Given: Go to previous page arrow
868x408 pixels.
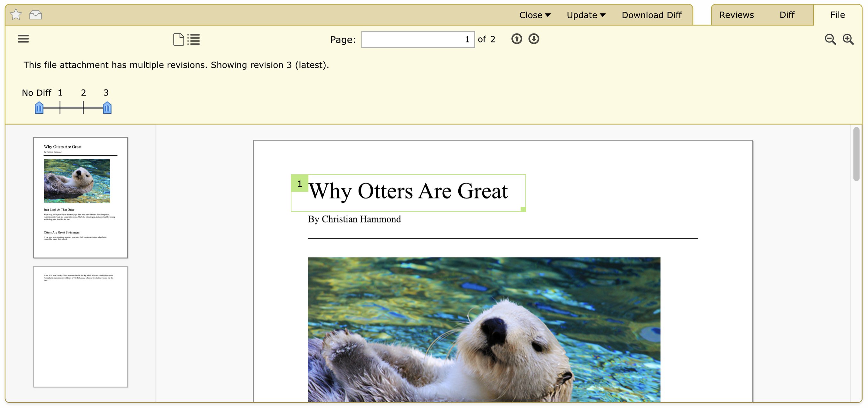Looking at the screenshot, I should point(516,39).
